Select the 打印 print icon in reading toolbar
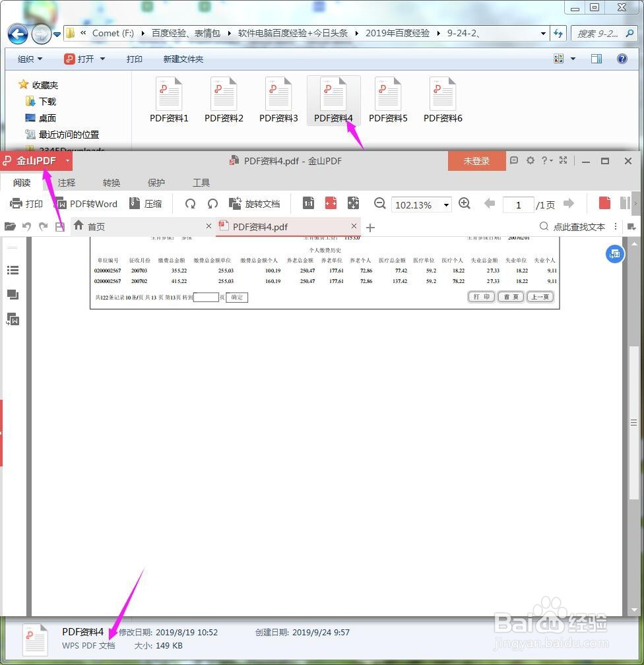 pyautogui.click(x=26, y=203)
